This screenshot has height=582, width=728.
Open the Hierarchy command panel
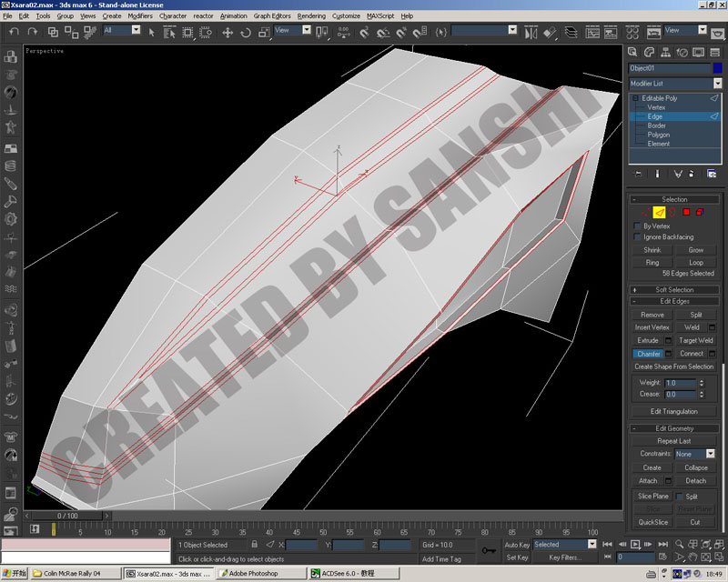pos(665,53)
